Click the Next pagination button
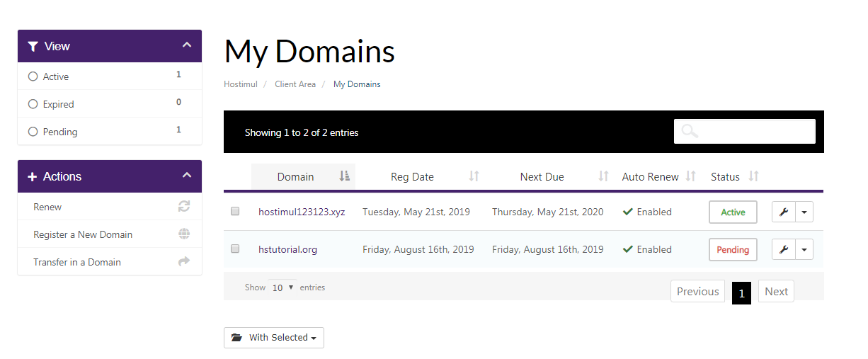 776,291
